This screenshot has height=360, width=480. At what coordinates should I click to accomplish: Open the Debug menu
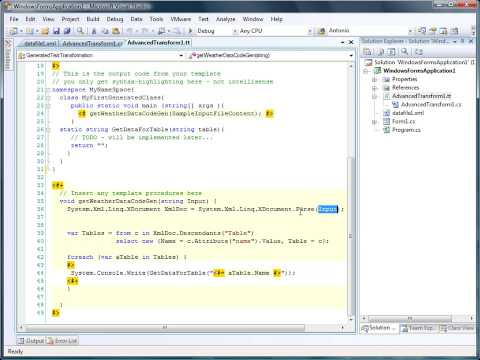(x=115, y=19)
